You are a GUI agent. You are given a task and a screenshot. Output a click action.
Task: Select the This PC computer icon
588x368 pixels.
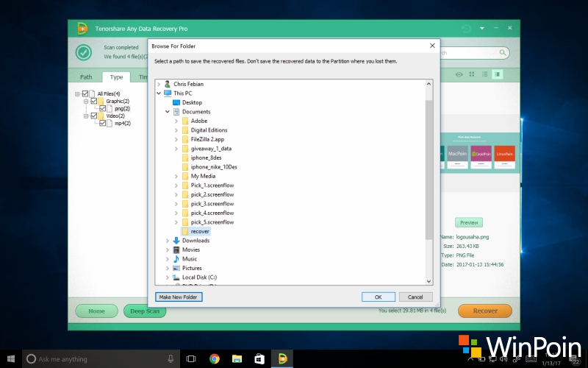coord(168,93)
